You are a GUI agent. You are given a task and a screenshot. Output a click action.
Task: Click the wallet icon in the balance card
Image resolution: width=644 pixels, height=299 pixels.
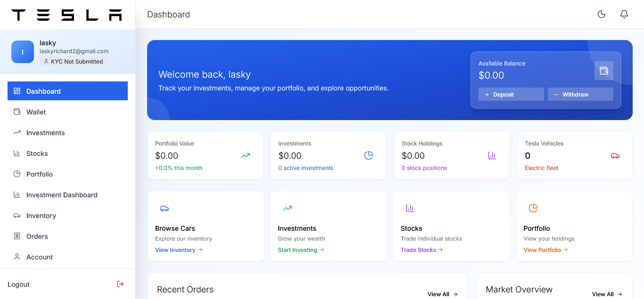[604, 71]
